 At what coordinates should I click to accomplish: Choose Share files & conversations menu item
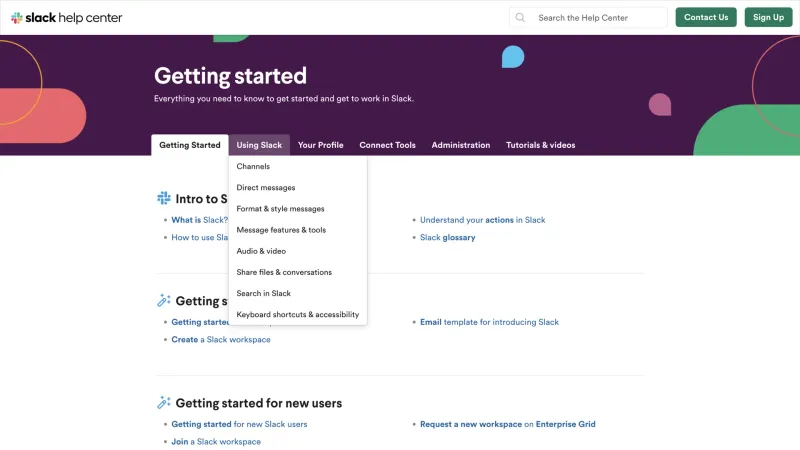[298, 272]
